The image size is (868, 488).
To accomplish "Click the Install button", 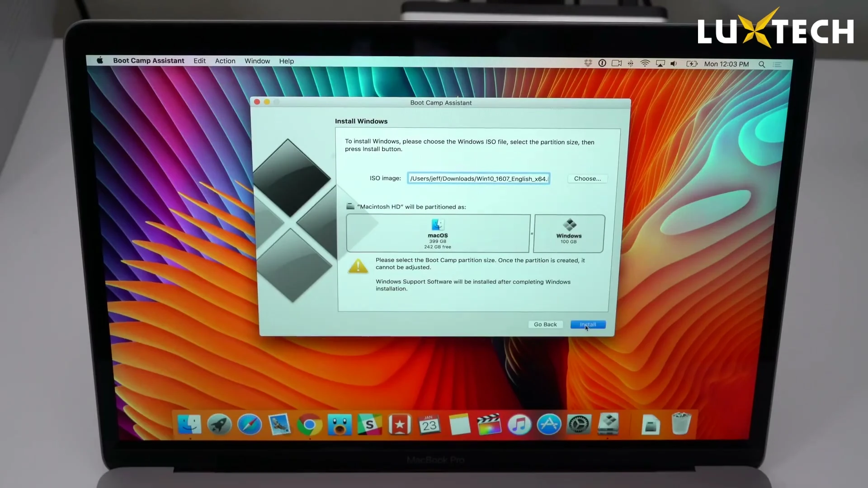I will [x=588, y=324].
